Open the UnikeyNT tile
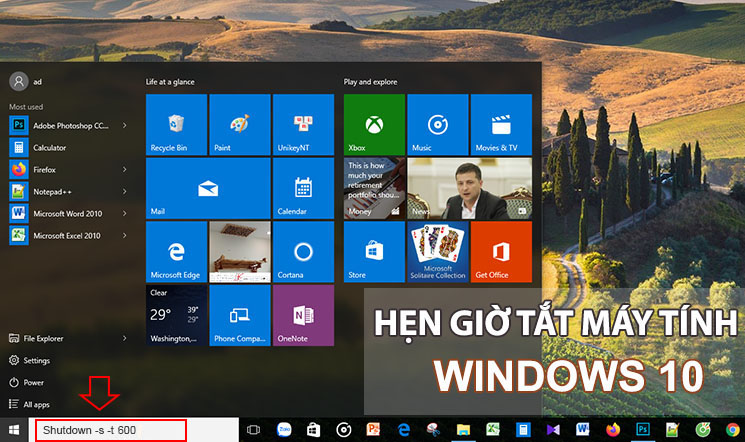The height and width of the screenshot is (442, 745). [303, 125]
